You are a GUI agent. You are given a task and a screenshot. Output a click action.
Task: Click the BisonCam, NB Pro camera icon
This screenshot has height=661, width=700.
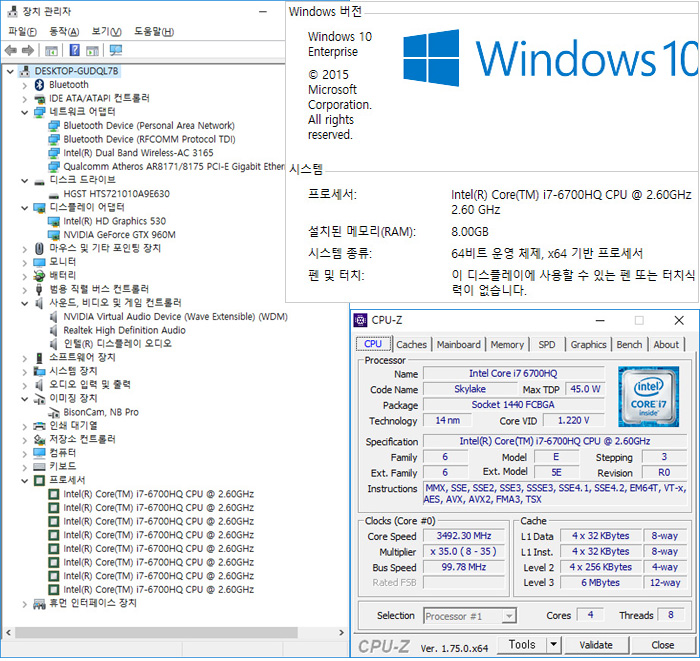pos(54,412)
